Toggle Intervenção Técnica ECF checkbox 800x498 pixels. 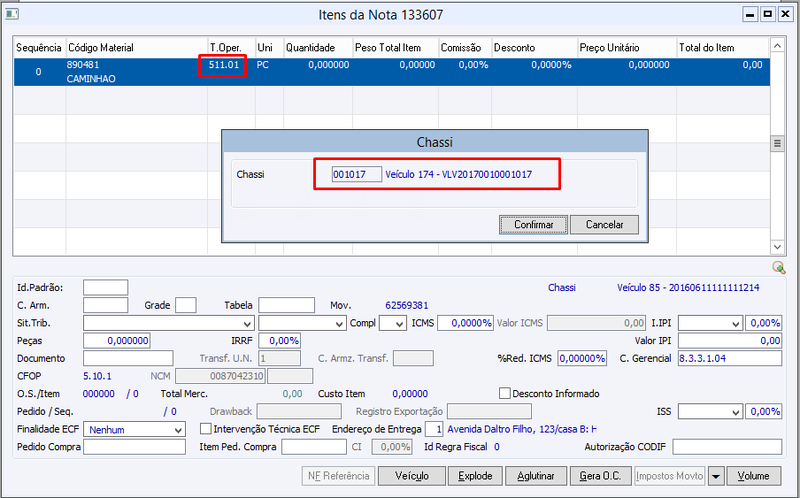[x=205, y=429]
